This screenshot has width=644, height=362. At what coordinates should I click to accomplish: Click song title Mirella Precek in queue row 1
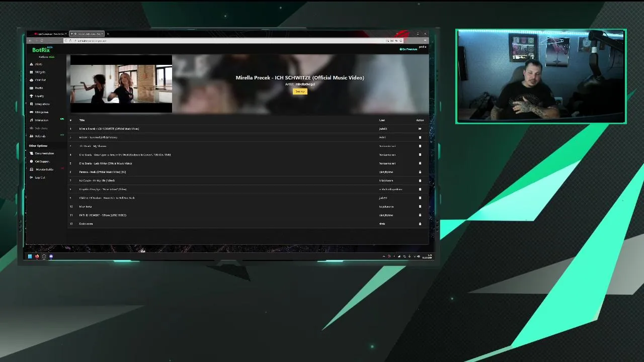coord(109,129)
